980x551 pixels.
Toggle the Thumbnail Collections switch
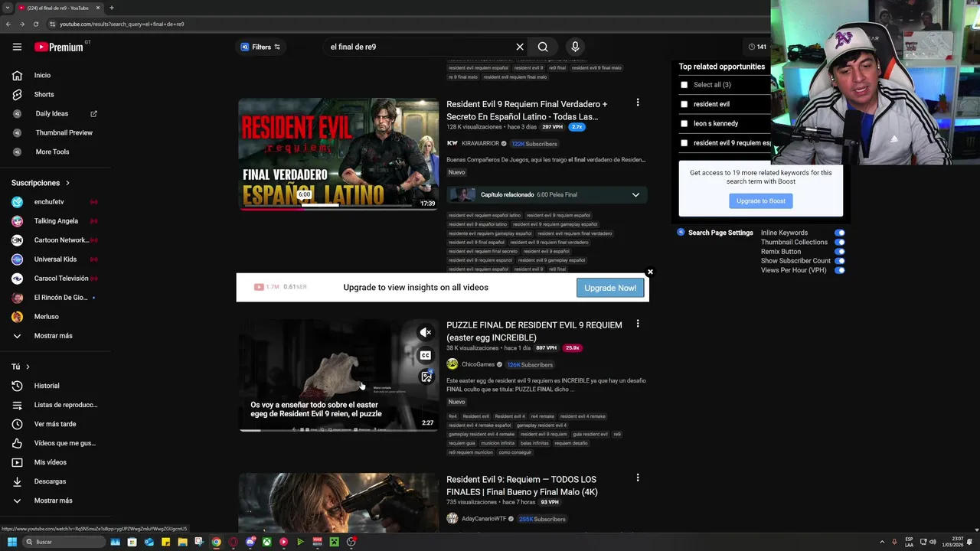[x=840, y=242]
